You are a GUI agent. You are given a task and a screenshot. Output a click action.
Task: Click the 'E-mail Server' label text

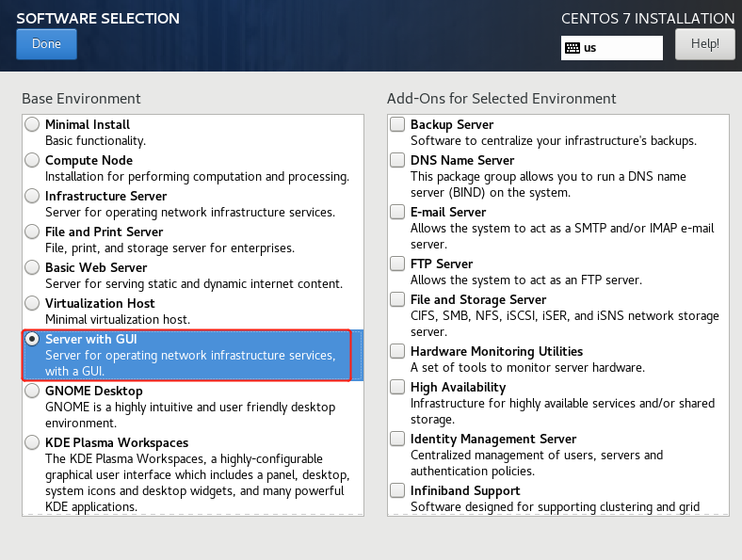(447, 212)
